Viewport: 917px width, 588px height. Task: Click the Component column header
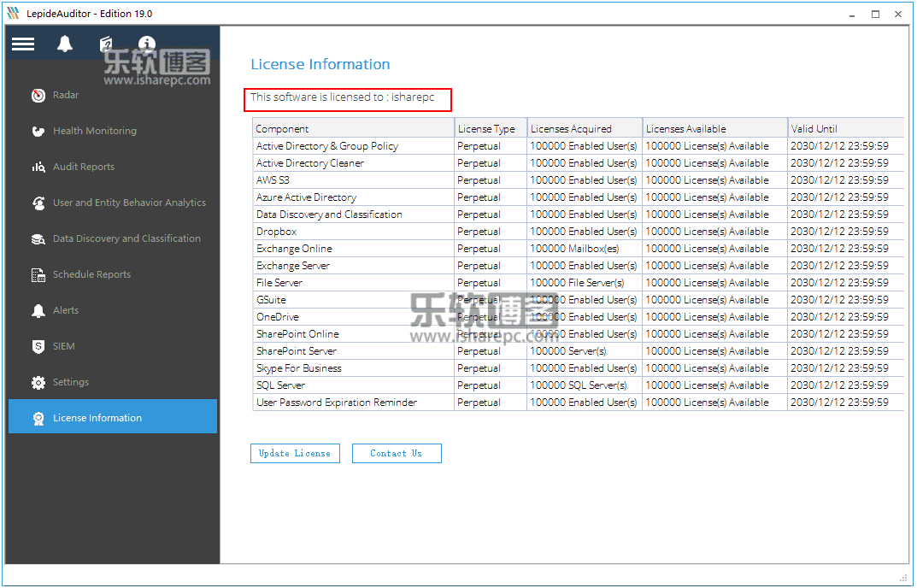pos(354,128)
